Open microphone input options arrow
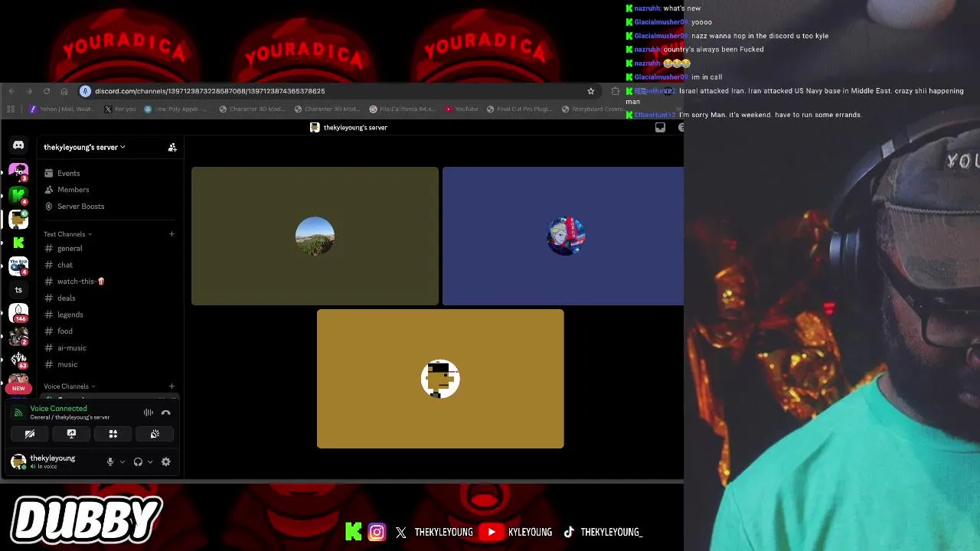 click(122, 461)
